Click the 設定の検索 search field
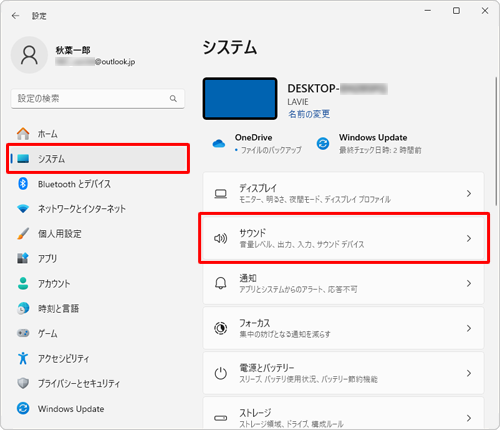Image resolution: width=500 pixels, height=430 pixels. 98,99
